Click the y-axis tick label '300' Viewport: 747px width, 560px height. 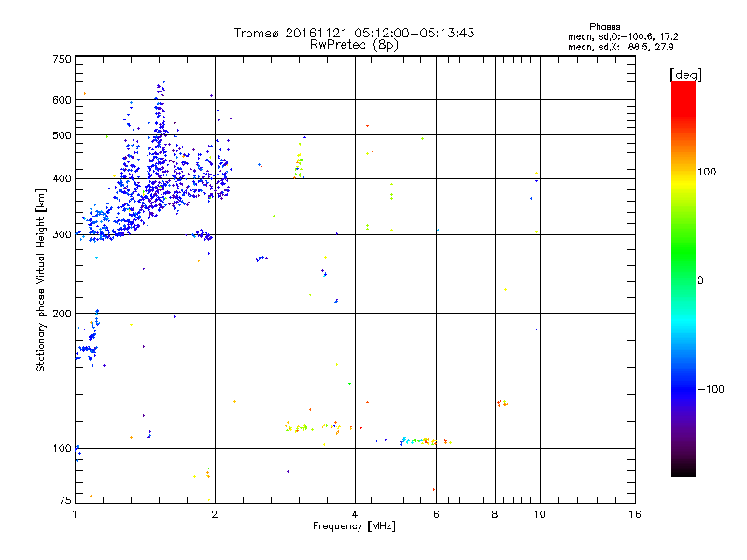62,235
